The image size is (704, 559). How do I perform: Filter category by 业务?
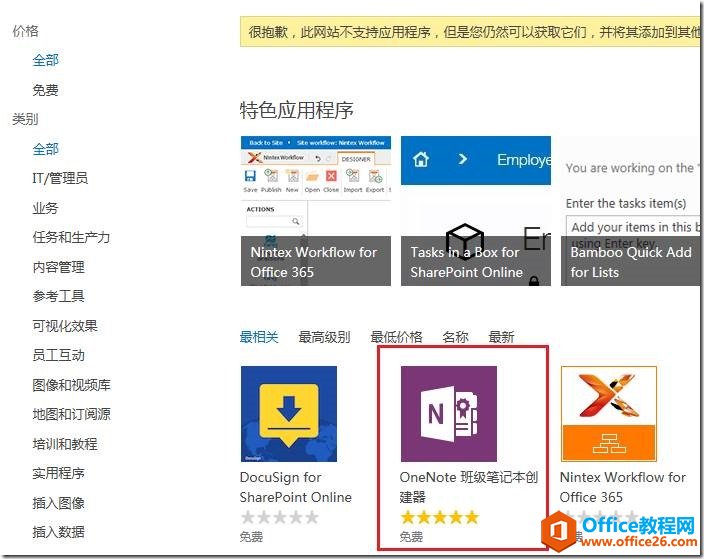click(x=45, y=208)
